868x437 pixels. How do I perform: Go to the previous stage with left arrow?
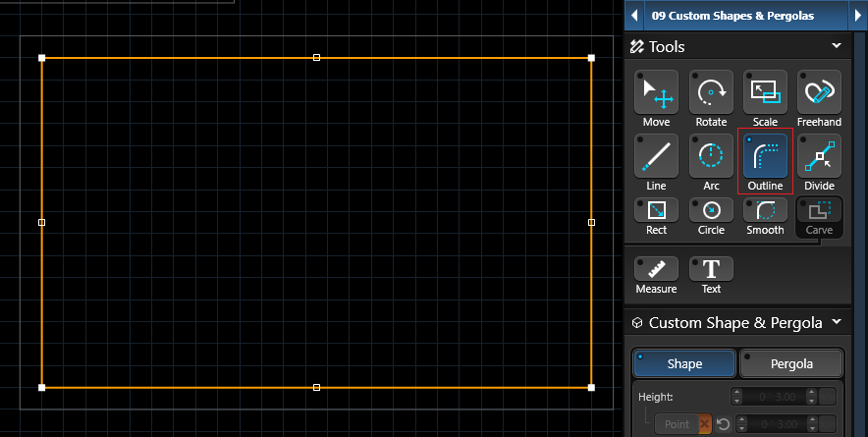[634, 16]
